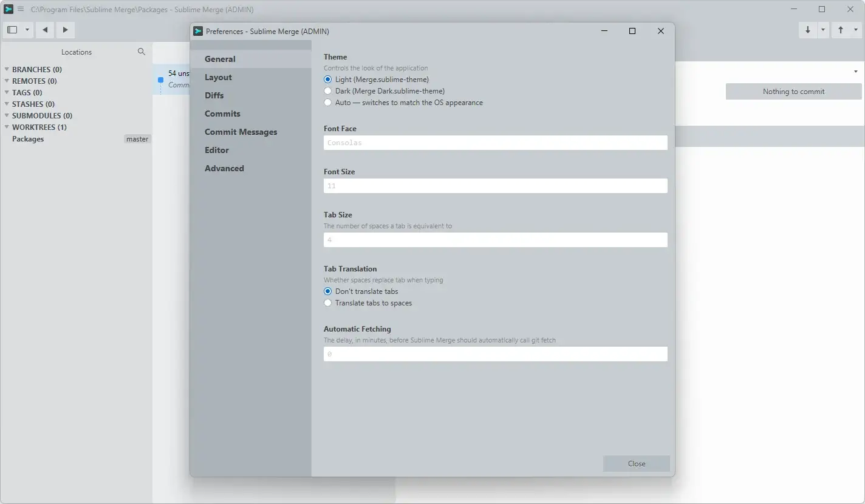Screen dimensions: 865x504
Task: Focus the Automatic Fetching delay field
Action: point(496,354)
